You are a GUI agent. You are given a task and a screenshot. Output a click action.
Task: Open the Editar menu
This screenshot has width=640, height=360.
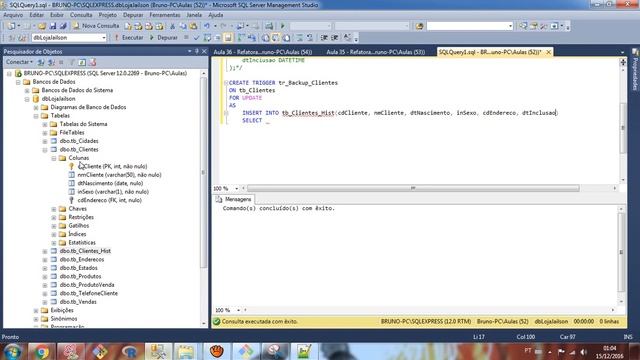tap(36, 15)
